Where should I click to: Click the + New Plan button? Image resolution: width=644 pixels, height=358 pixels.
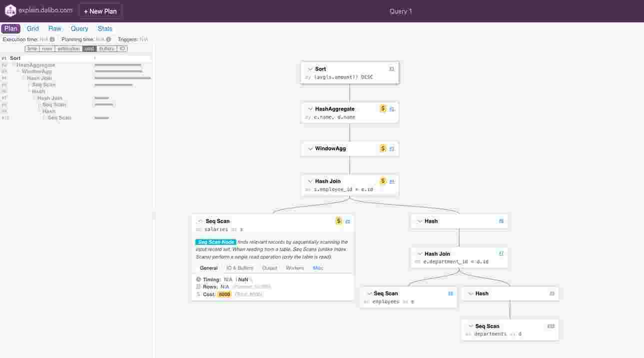tap(100, 11)
